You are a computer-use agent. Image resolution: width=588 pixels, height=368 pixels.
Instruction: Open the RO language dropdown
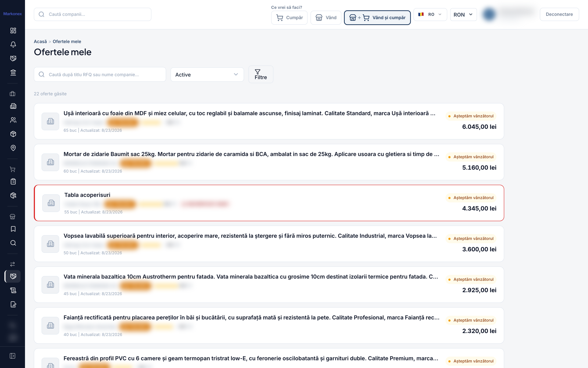[x=430, y=14]
